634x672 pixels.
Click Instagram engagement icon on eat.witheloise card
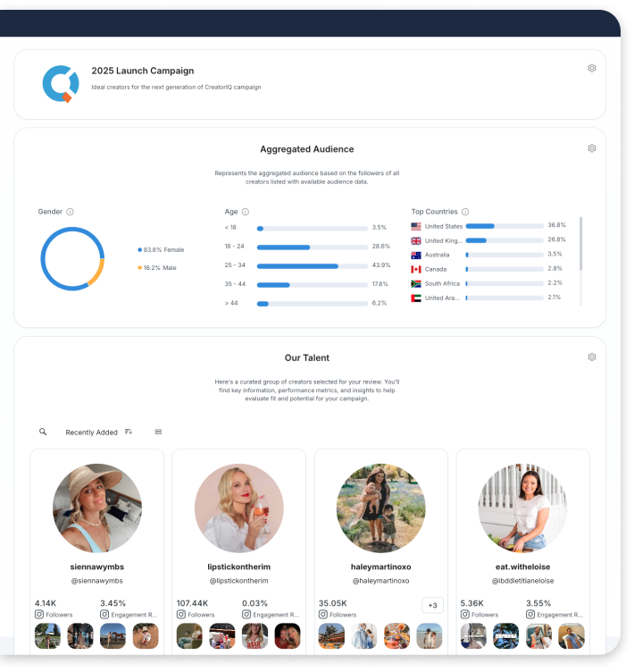coord(530,615)
